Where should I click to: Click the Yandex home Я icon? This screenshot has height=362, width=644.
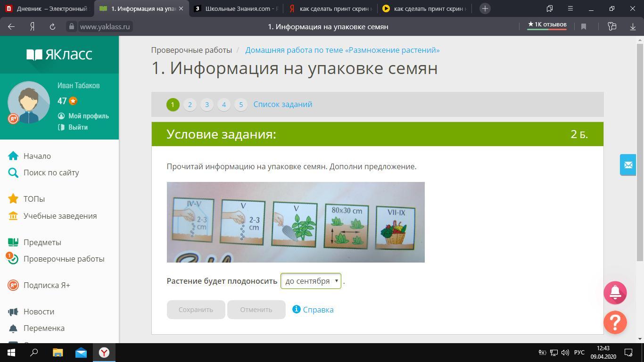(x=32, y=26)
